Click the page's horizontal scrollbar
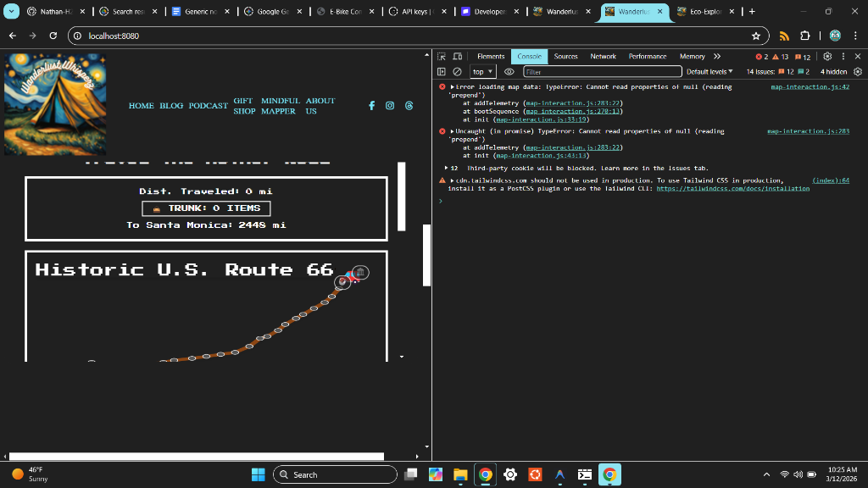Image resolution: width=868 pixels, height=488 pixels. tap(196, 457)
